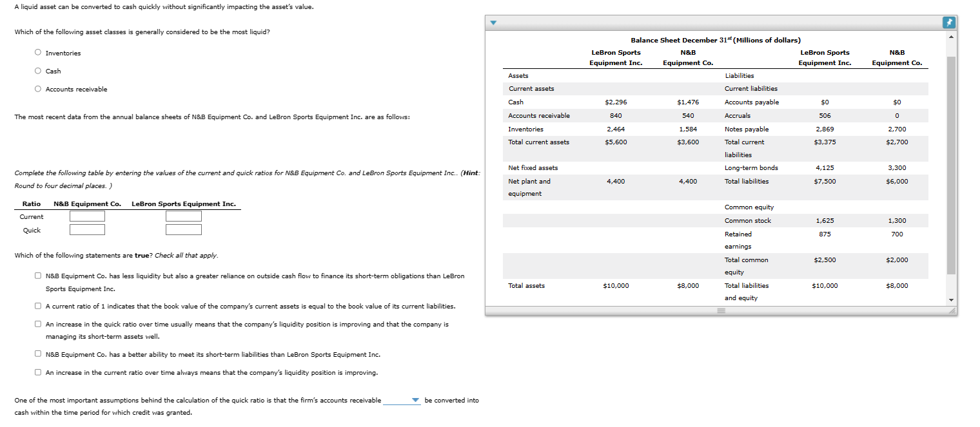
Task: Click notes payable value 2,869
Action: [x=825, y=129]
